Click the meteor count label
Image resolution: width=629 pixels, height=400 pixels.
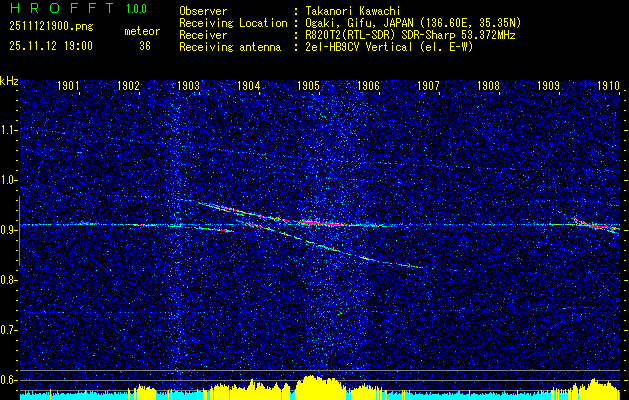(142, 31)
